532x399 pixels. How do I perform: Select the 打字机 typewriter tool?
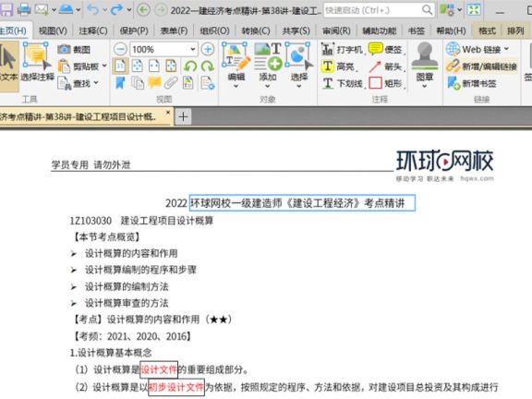tap(343, 50)
